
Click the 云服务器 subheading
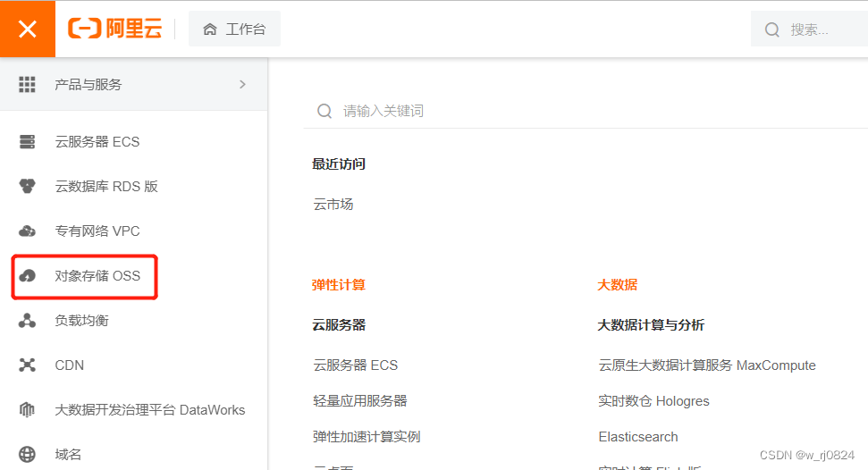click(339, 325)
